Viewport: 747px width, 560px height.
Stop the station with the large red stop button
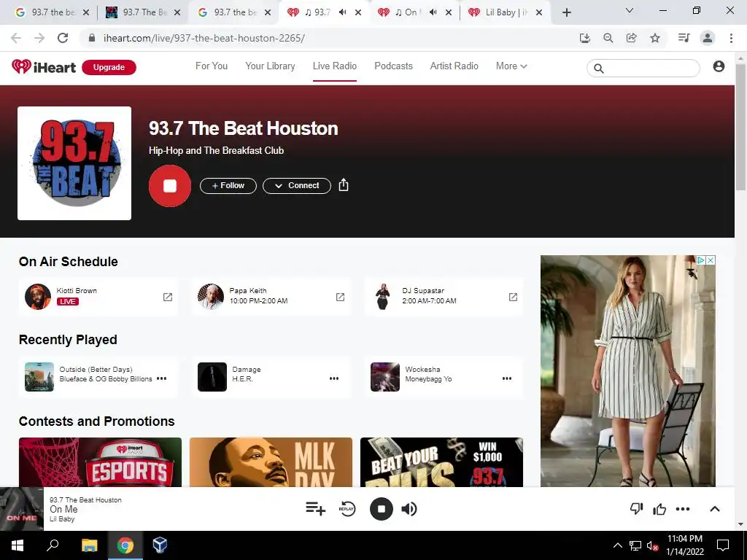(169, 186)
